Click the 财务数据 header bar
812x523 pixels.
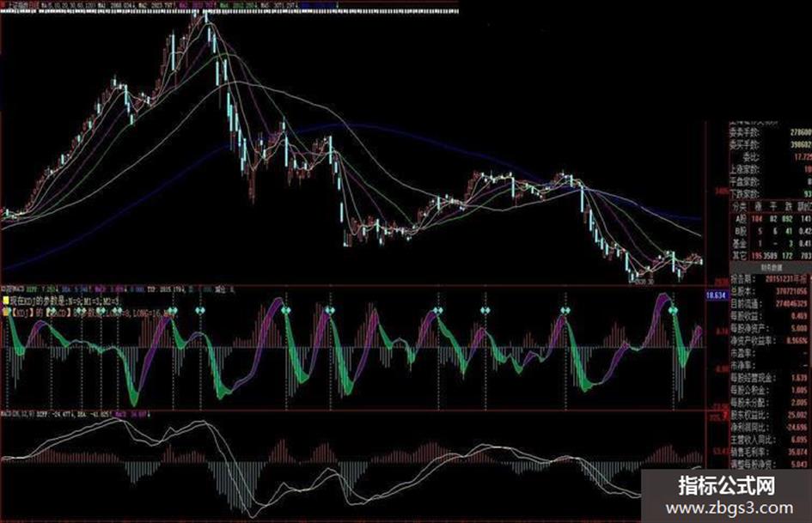pyautogui.click(x=771, y=268)
